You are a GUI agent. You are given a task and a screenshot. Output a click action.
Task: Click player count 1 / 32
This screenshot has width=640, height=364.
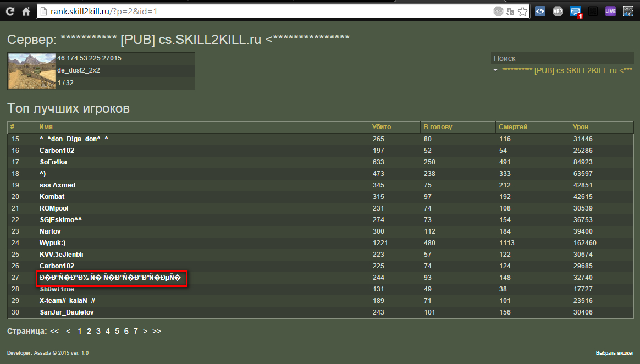tap(65, 83)
